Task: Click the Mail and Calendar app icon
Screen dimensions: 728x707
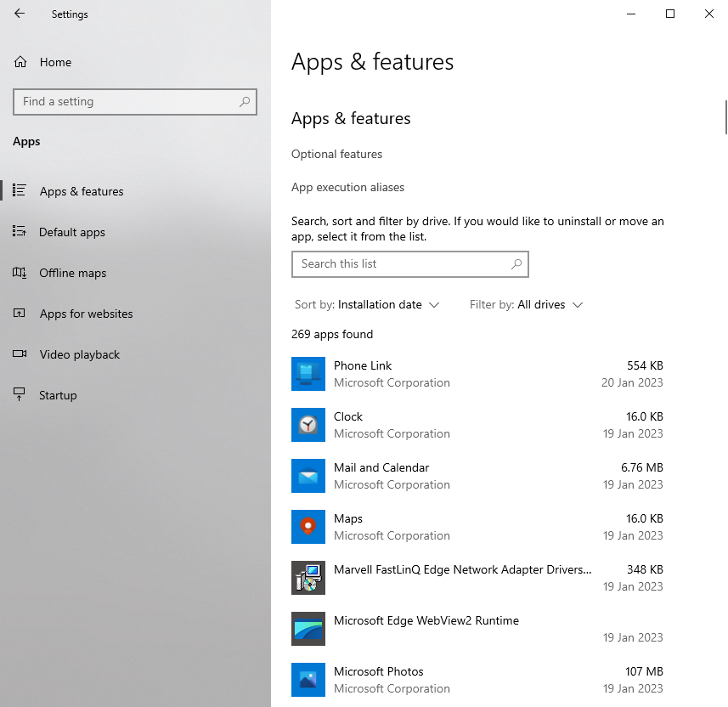Action: [x=308, y=476]
